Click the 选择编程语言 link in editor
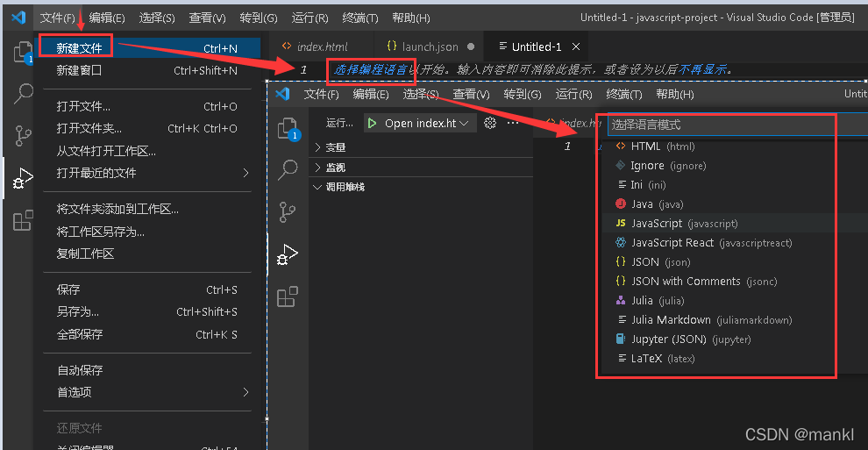The height and width of the screenshot is (450, 868). point(370,69)
